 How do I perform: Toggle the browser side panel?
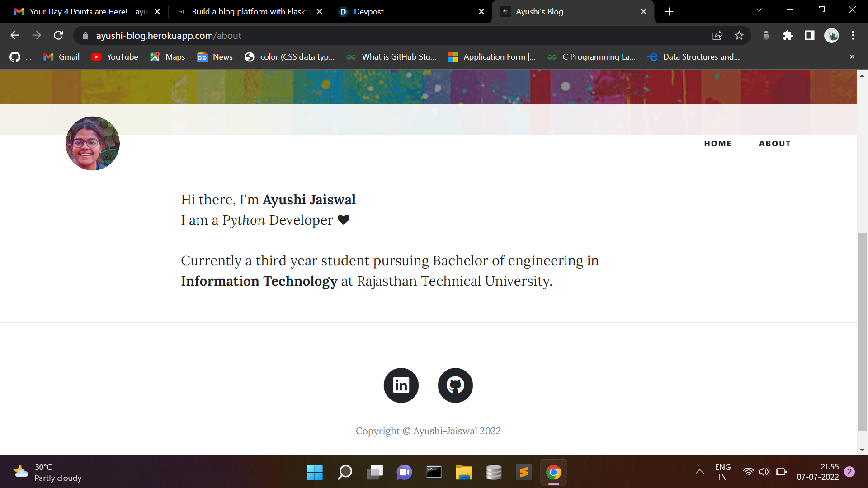point(810,36)
